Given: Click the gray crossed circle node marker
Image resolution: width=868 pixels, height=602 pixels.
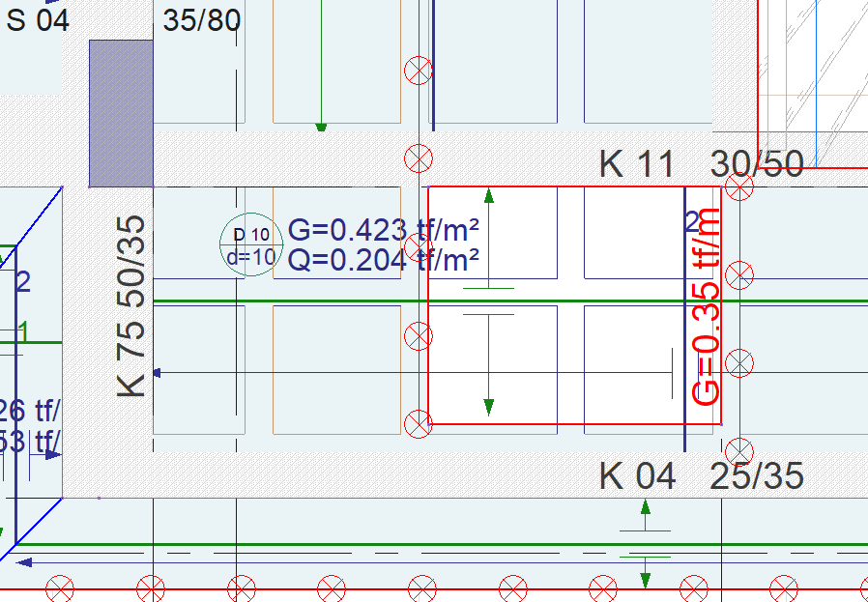Looking at the screenshot, I should (738, 363).
